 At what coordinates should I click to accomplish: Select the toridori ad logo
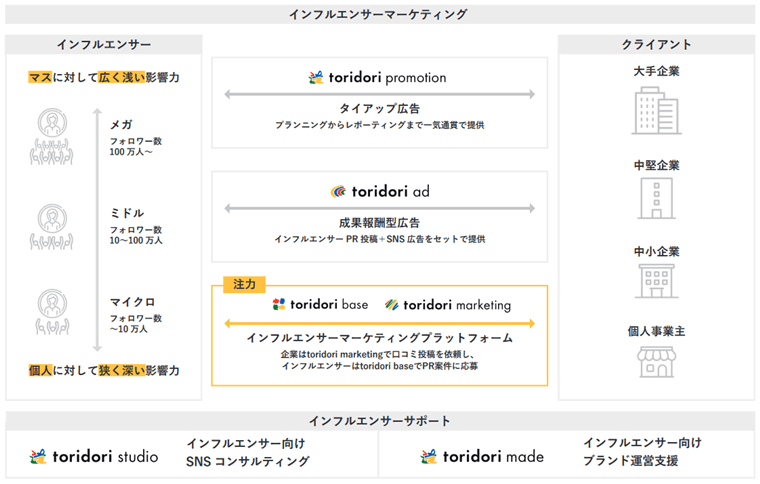[379, 191]
